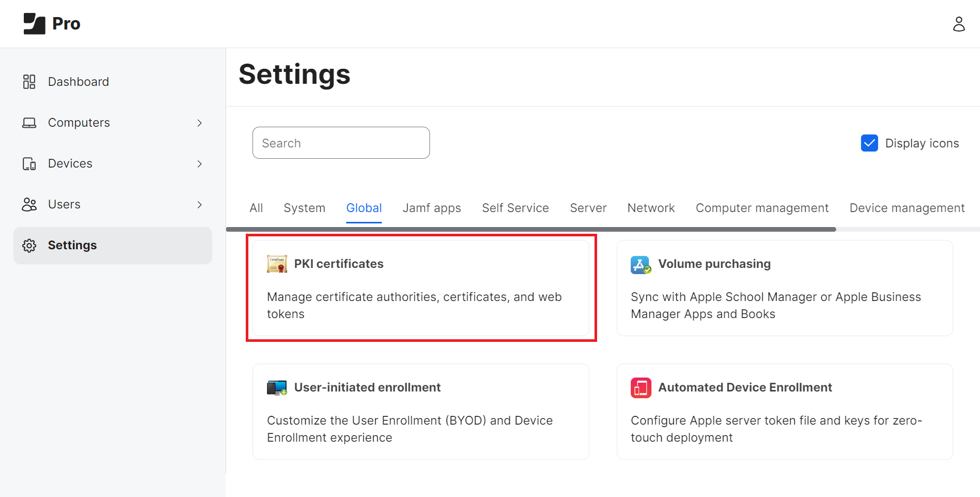
Task: Click the Dashboard grid icon
Action: (x=29, y=82)
